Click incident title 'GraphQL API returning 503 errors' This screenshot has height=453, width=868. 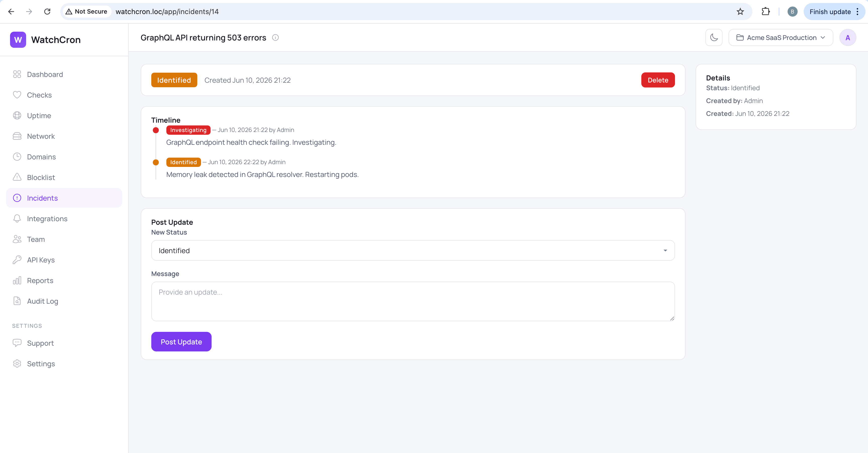click(203, 37)
